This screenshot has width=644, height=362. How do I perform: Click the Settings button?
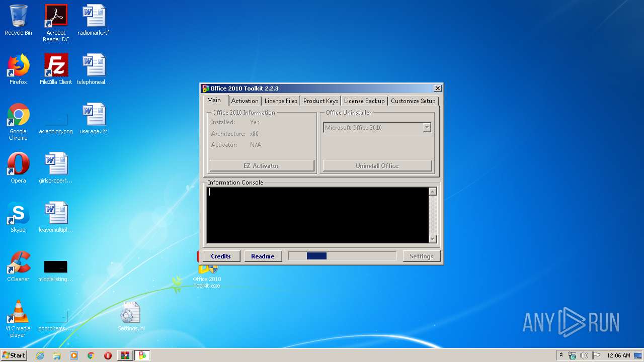click(x=421, y=256)
